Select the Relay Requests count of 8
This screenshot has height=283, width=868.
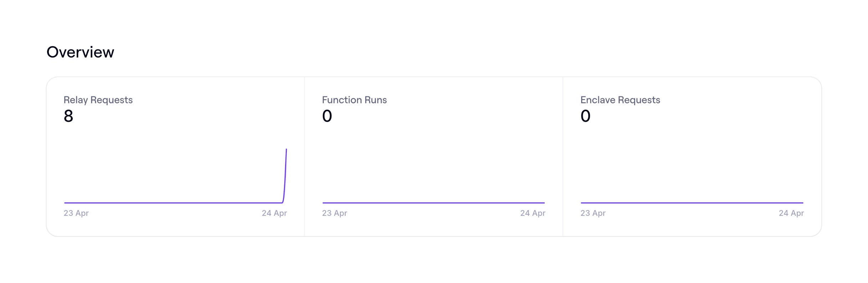click(68, 116)
